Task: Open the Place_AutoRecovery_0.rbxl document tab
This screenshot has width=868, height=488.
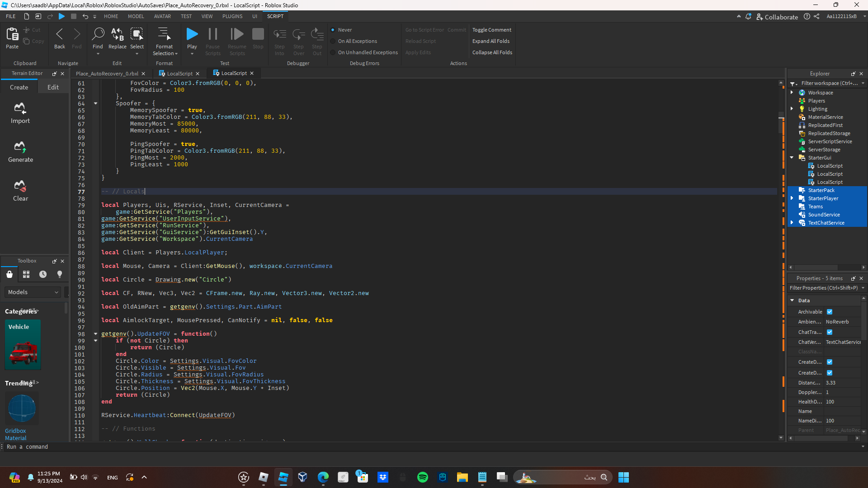Action: point(107,74)
